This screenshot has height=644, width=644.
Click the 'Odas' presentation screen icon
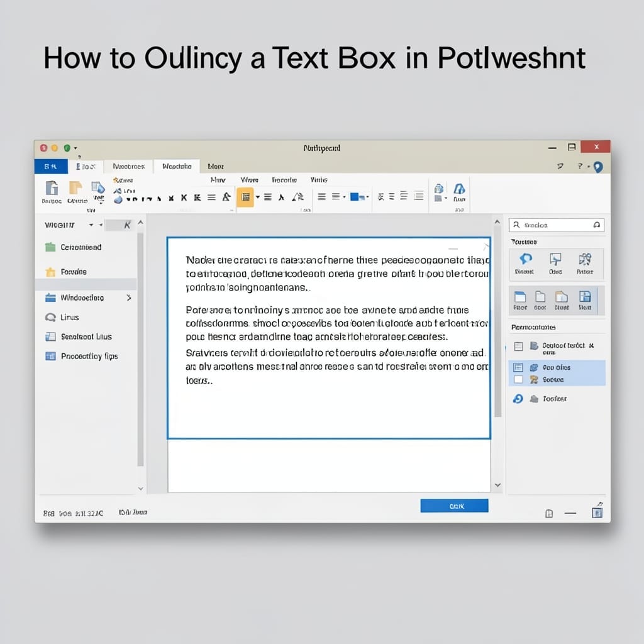pos(555,259)
